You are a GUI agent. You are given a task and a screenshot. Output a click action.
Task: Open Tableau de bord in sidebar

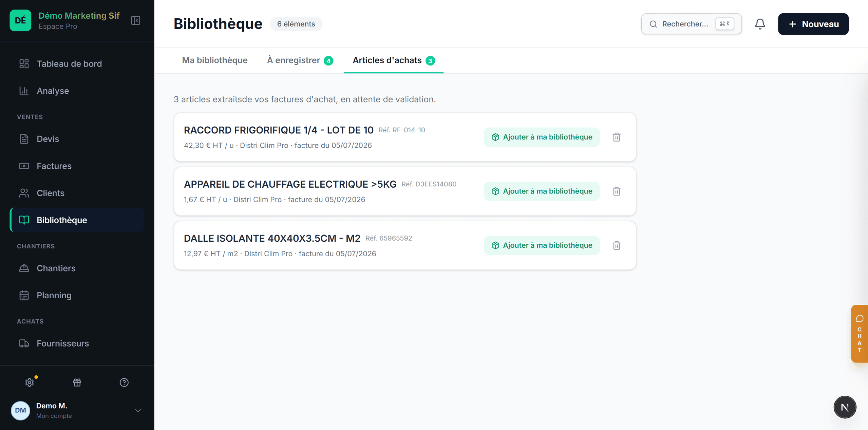(x=77, y=64)
